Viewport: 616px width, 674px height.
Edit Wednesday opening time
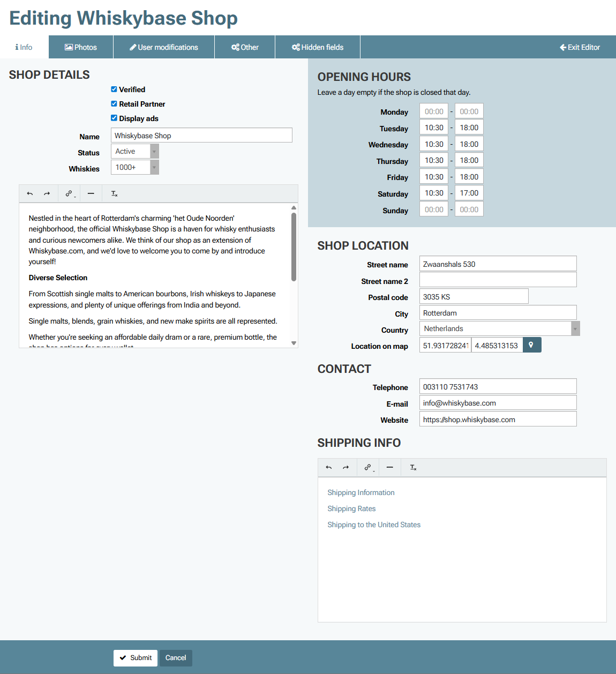coord(434,144)
